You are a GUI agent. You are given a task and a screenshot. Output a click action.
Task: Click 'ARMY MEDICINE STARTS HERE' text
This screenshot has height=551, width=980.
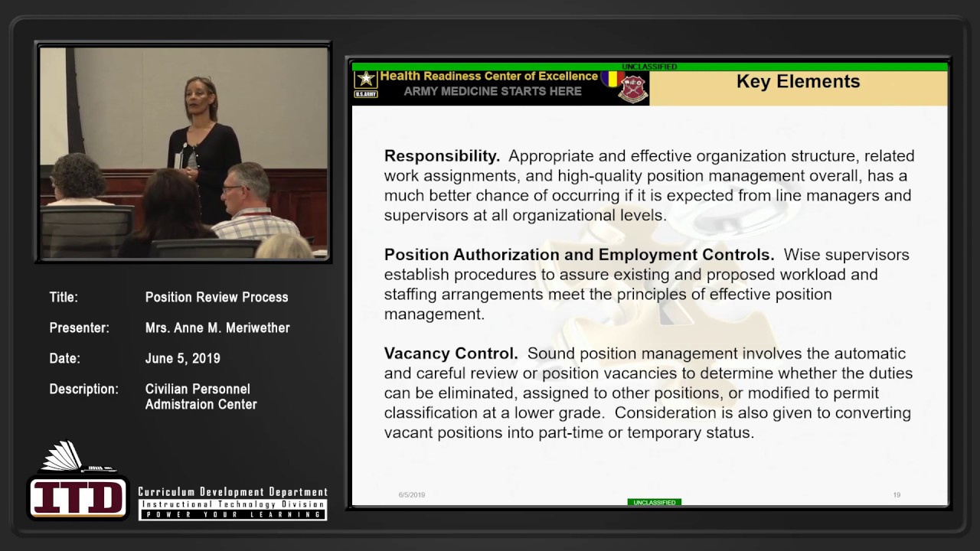pyautogui.click(x=492, y=91)
